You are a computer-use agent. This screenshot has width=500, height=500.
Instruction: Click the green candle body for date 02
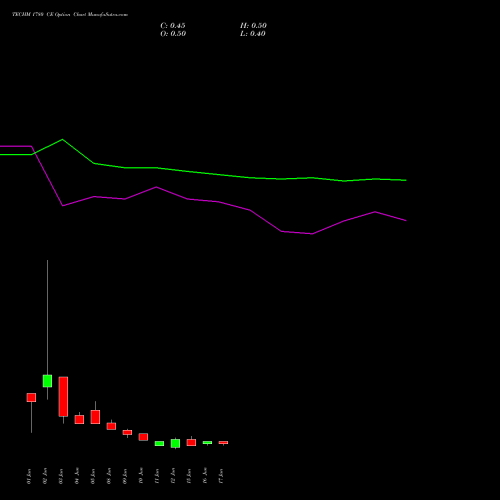(x=47, y=381)
